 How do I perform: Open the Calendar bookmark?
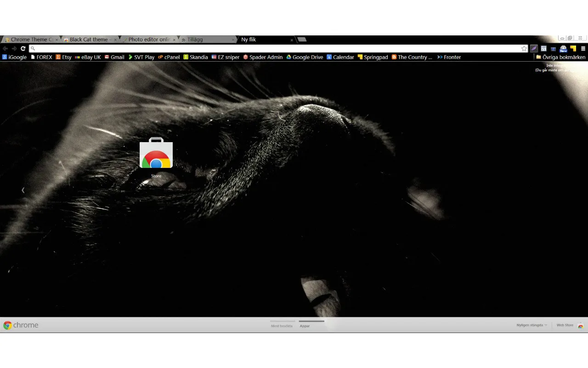click(340, 57)
